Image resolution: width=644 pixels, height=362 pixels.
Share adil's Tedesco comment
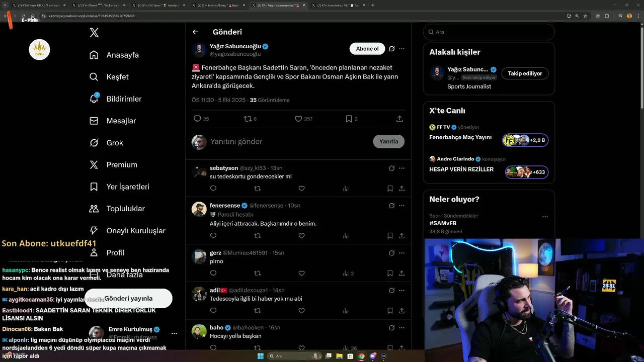pyautogui.click(x=401, y=311)
